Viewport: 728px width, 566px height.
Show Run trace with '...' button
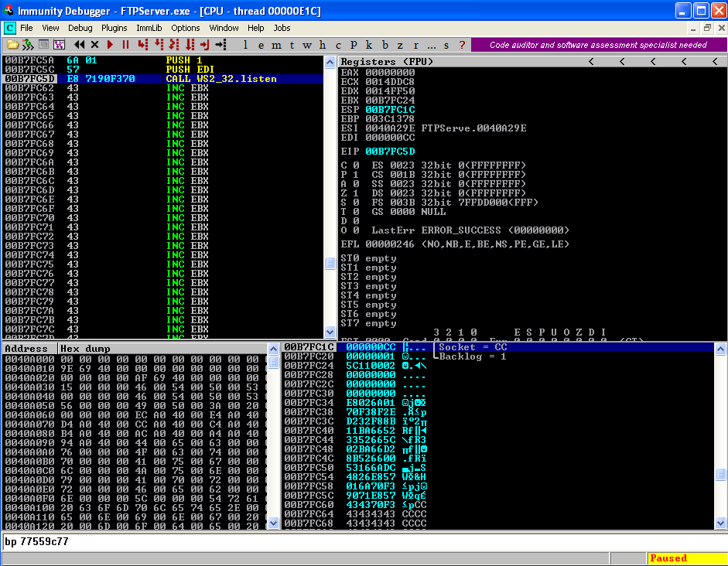point(432,45)
